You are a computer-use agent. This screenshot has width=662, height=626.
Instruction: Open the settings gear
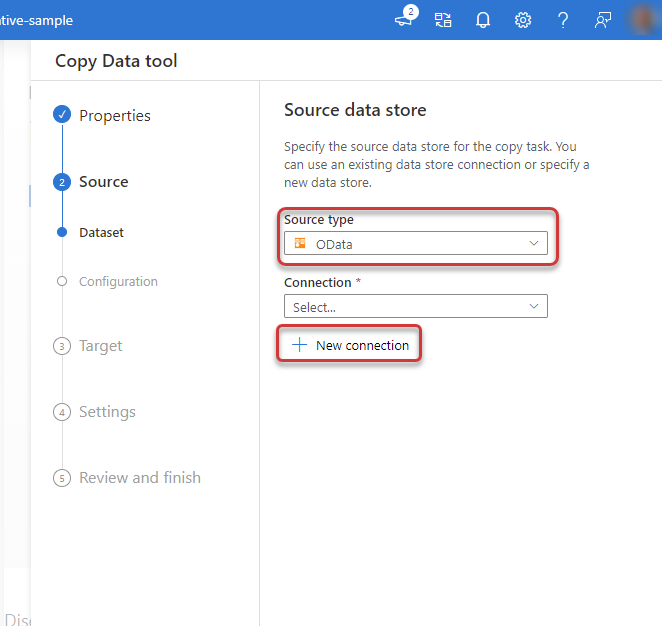tap(523, 20)
